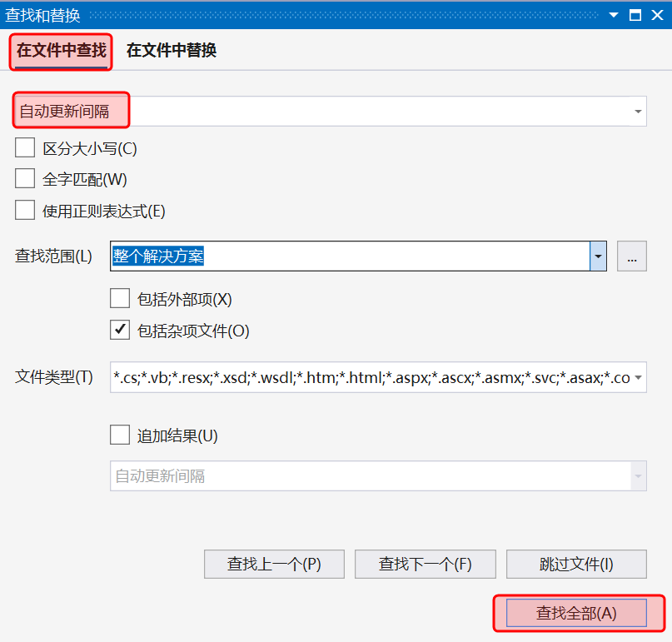Click the 查找上一个 button
This screenshot has width=672, height=642.
[274, 564]
